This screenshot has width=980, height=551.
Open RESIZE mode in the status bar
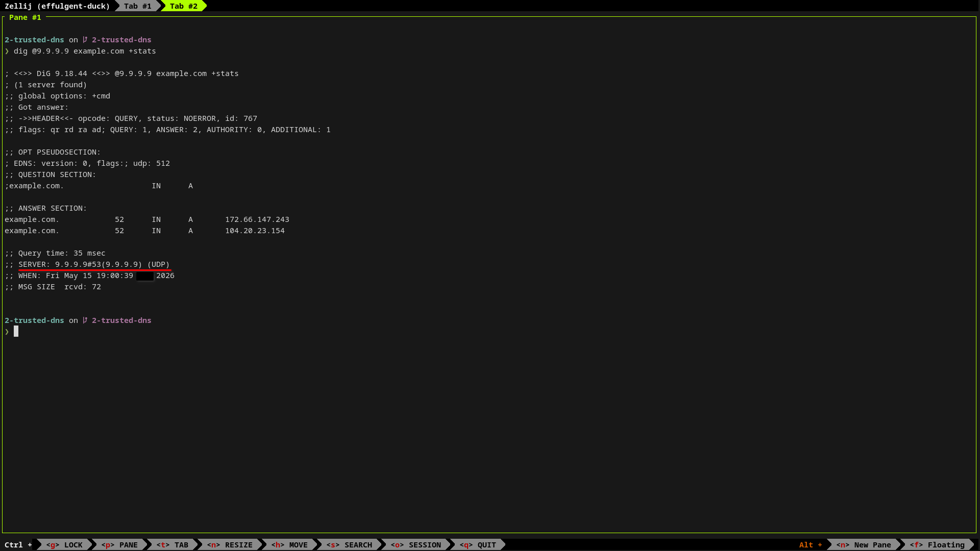[x=230, y=545]
